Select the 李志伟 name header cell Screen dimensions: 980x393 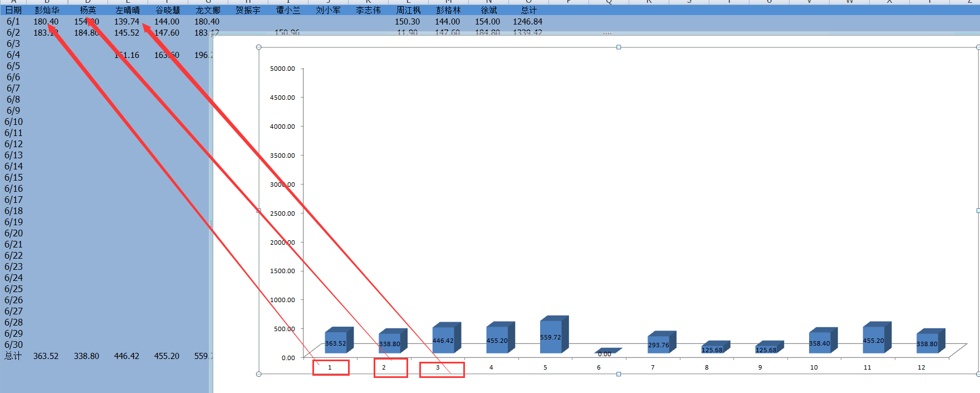tap(368, 10)
